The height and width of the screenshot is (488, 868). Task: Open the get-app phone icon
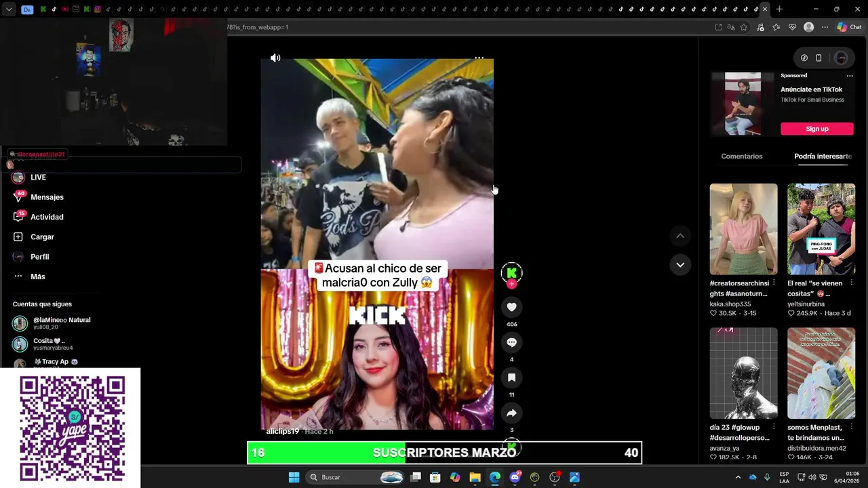(x=818, y=58)
